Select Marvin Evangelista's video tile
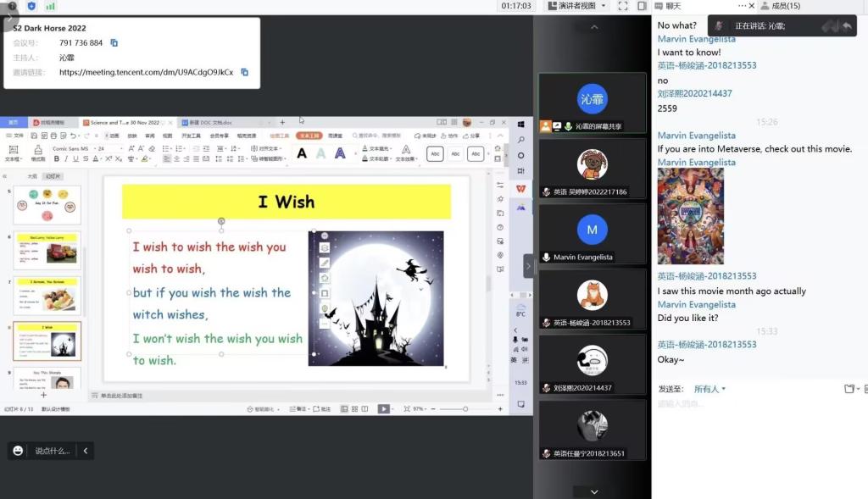868x499 pixels. [593, 234]
